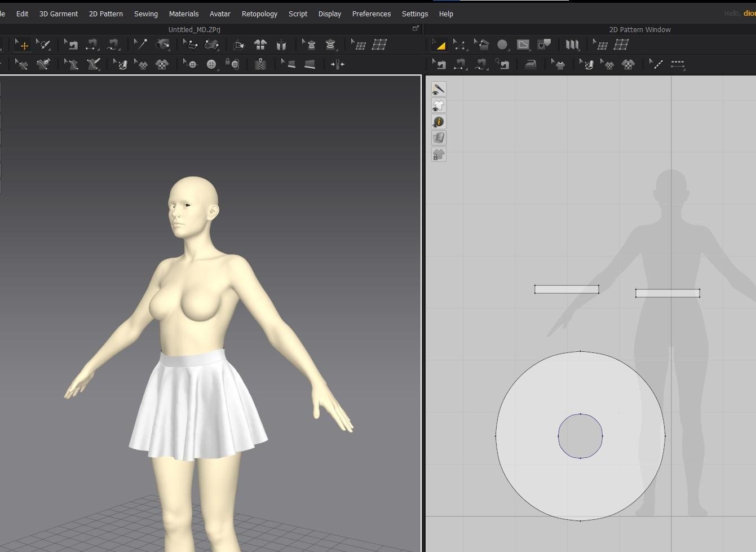This screenshot has height=552, width=756.
Task: Click the Ellipse pattern tool
Action: tap(502, 45)
